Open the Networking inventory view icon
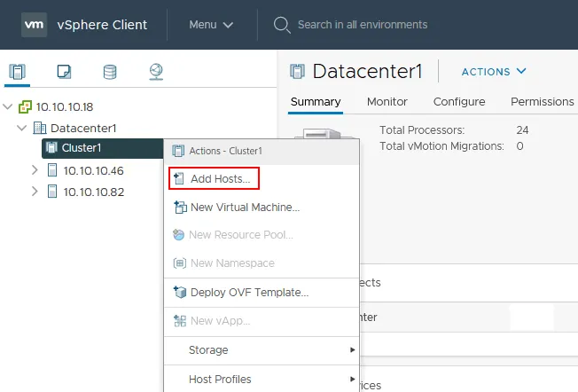This screenshot has height=392, width=578. click(156, 72)
